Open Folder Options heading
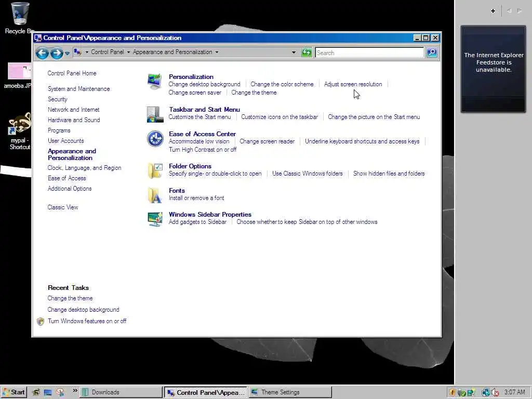532x399 pixels. (x=190, y=166)
